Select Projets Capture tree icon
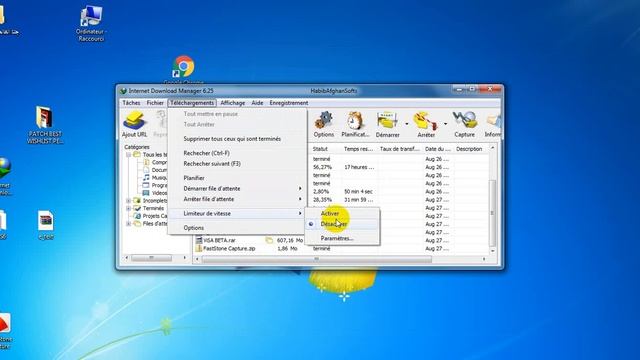The width and height of the screenshot is (640, 360). (137, 216)
